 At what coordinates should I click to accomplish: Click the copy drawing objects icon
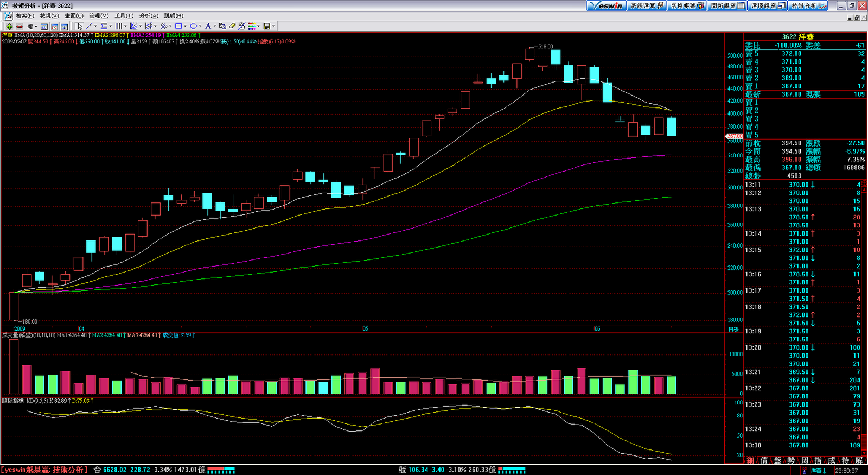[x=222, y=26]
